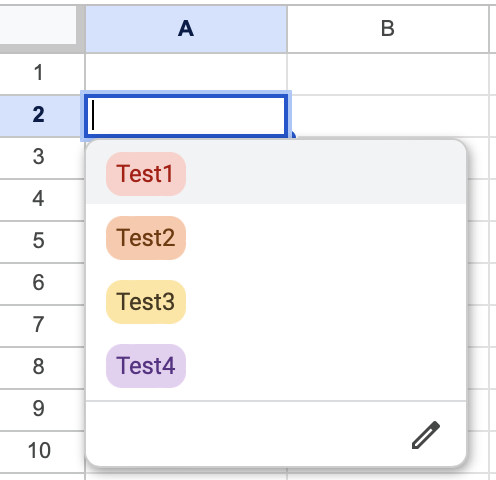Click the select-all corner box

pos(38,25)
